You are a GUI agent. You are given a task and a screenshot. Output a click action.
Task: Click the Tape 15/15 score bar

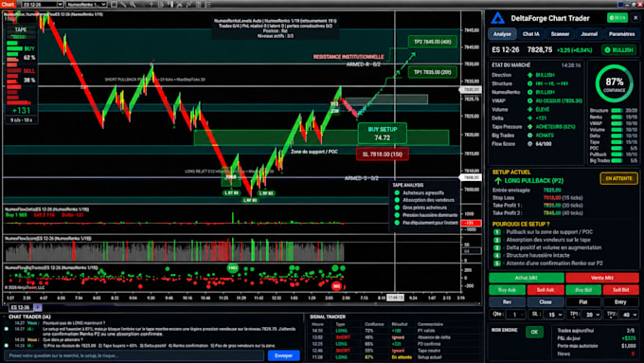617,142
